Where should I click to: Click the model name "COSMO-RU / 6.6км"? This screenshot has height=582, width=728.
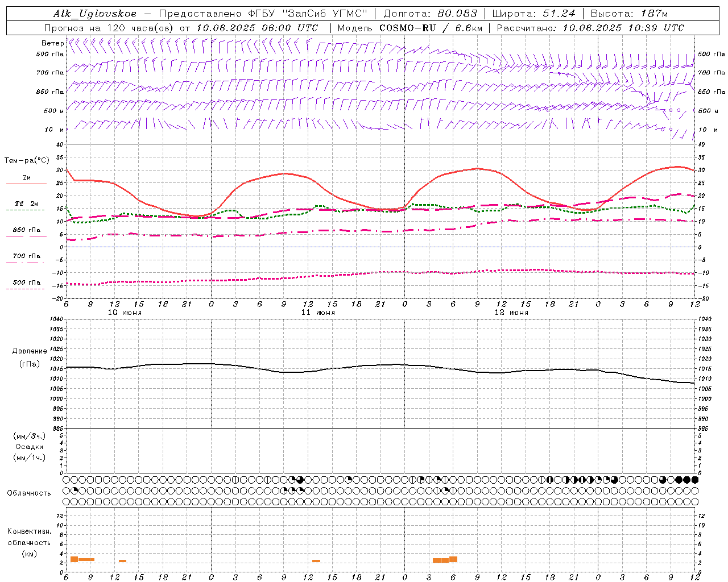[x=431, y=28]
